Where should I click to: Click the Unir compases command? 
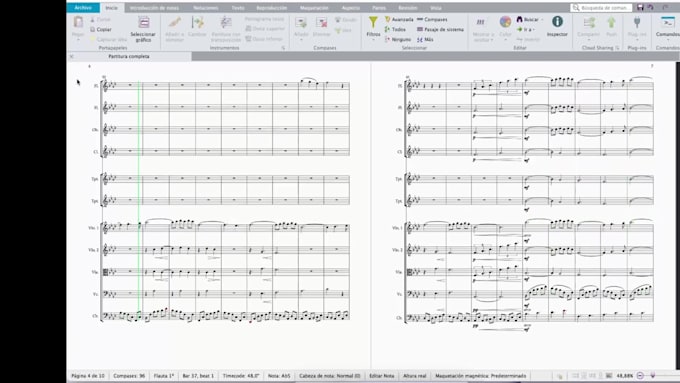tap(343, 30)
